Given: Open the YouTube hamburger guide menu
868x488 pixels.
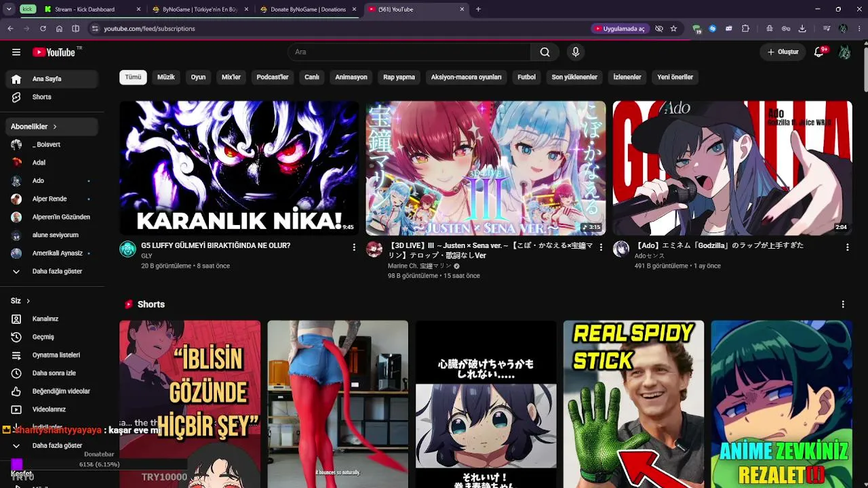Looking at the screenshot, I should [x=16, y=52].
